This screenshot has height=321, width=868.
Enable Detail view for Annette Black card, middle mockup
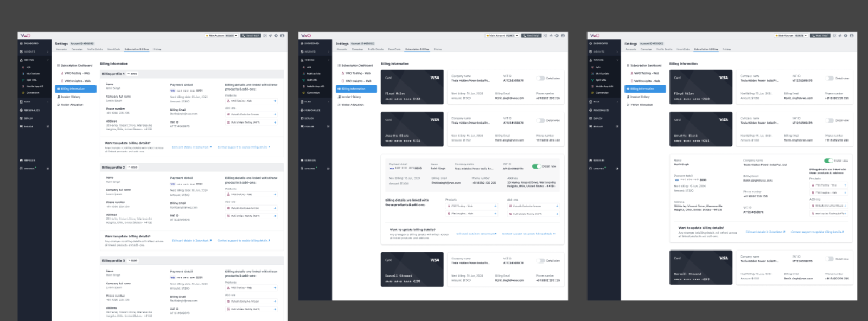[x=540, y=120]
